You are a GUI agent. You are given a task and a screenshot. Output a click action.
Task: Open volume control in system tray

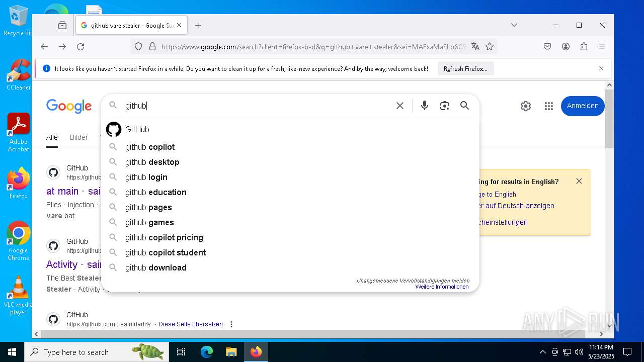pos(579,352)
